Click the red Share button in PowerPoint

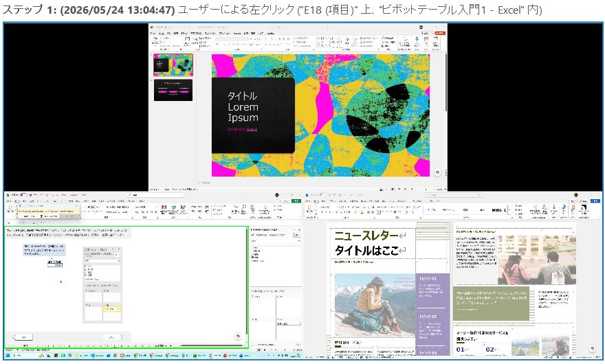coord(439,34)
